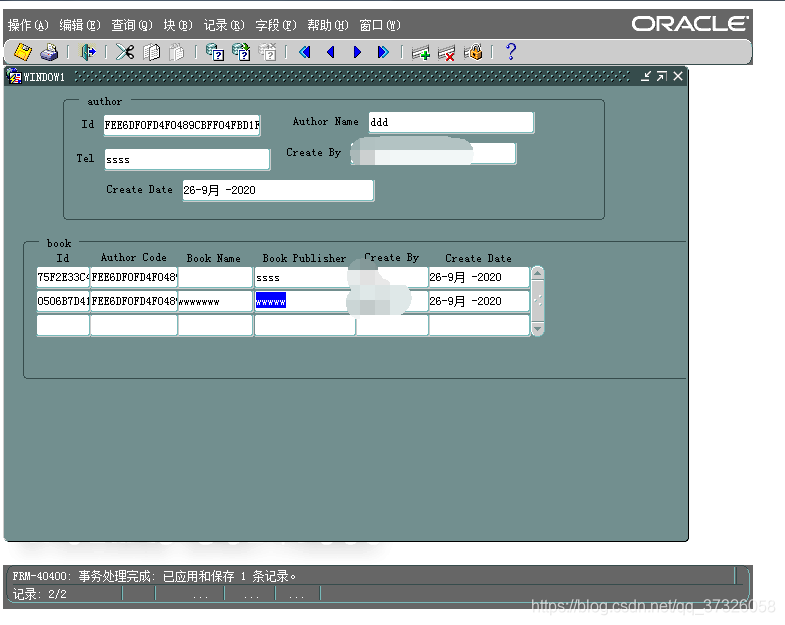Click the Author Name field containing ddd
Image resolution: width=785 pixels, height=625 pixels.
pos(451,122)
